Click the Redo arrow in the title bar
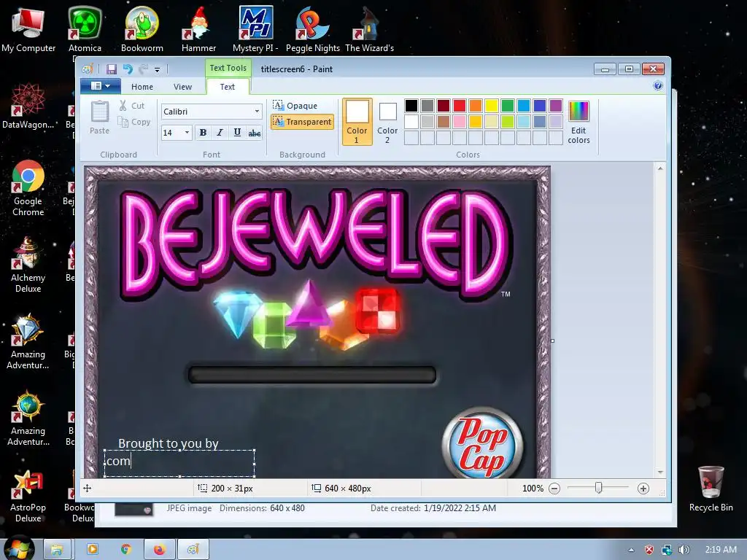Image resolution: width=747 pixels, height=560 pixels. coord(143,69)
